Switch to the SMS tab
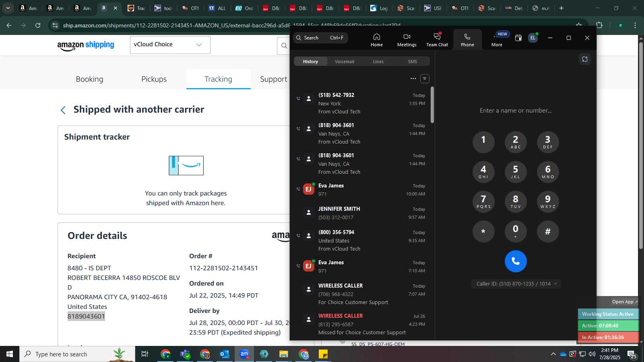644x362 pixels. [x=412, y=62]
